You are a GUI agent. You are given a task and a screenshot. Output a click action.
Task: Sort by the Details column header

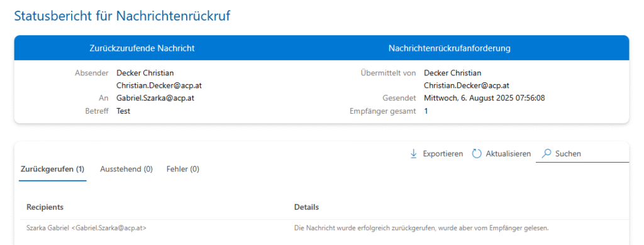pos(306,207)
